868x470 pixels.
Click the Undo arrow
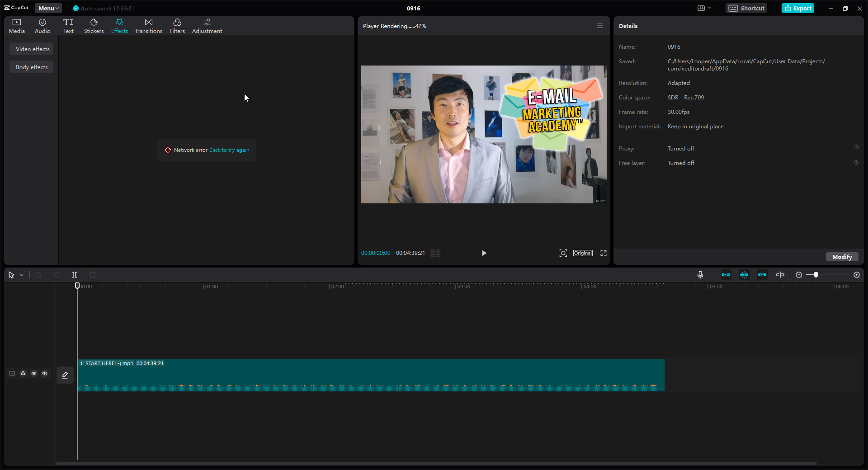(38, 275)
